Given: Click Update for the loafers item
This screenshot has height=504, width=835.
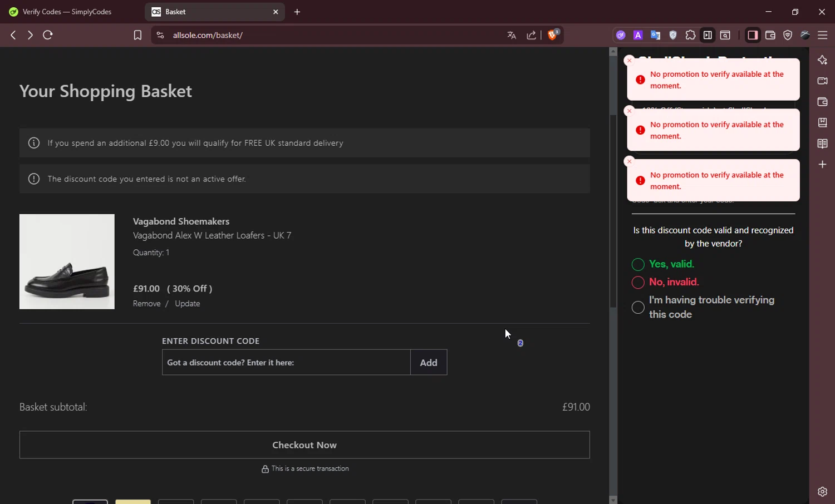Looking at the screenshot, I should click(188, 304).
